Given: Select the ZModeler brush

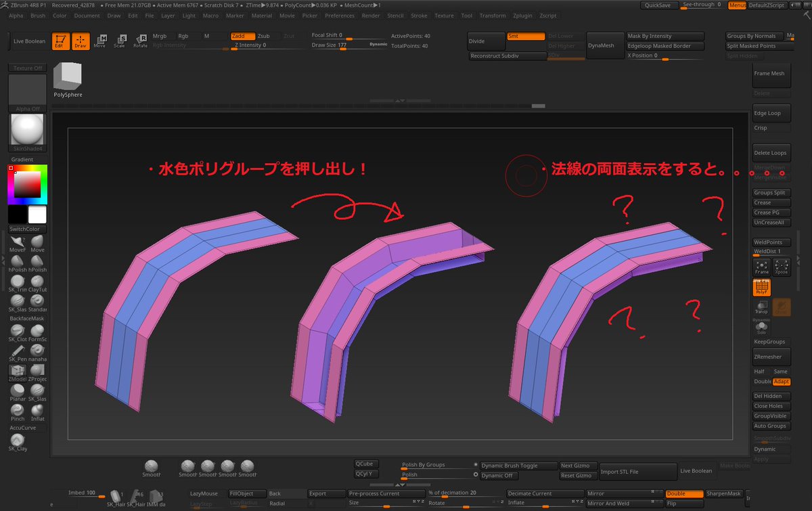Looking at the screenshot, I should [x=17, y=372].
